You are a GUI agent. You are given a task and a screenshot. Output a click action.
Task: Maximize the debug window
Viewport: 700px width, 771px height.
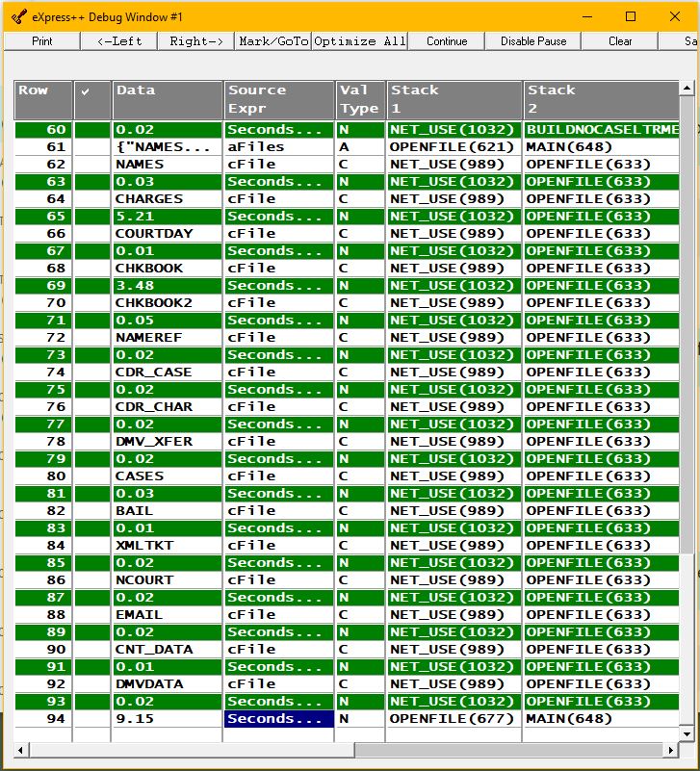click(631, 16)
